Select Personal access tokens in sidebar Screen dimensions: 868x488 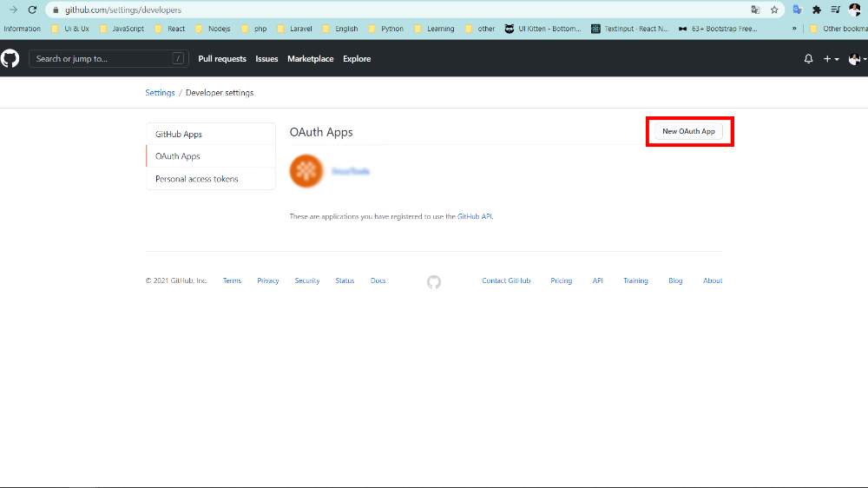tap(210, 179)
